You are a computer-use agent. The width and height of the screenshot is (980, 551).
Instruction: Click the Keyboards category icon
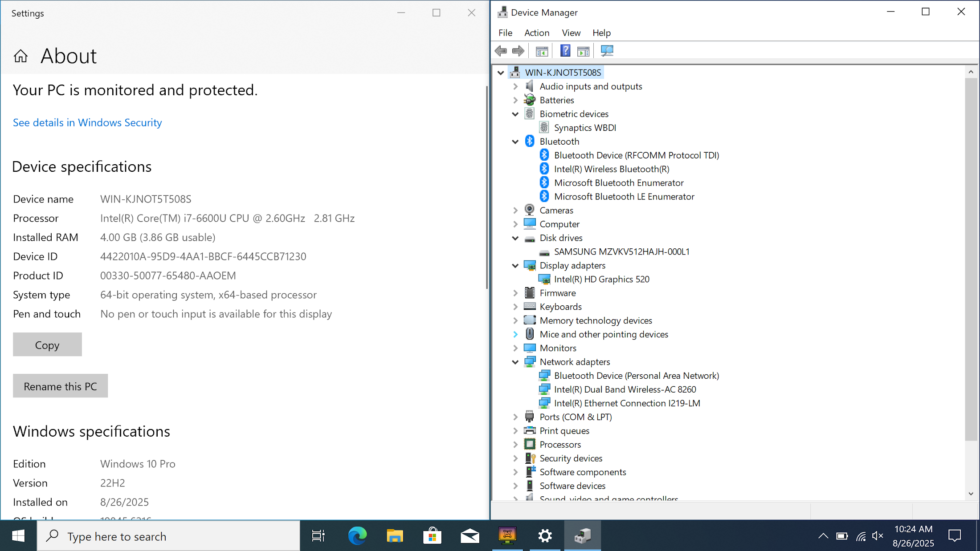click(530, 306)
